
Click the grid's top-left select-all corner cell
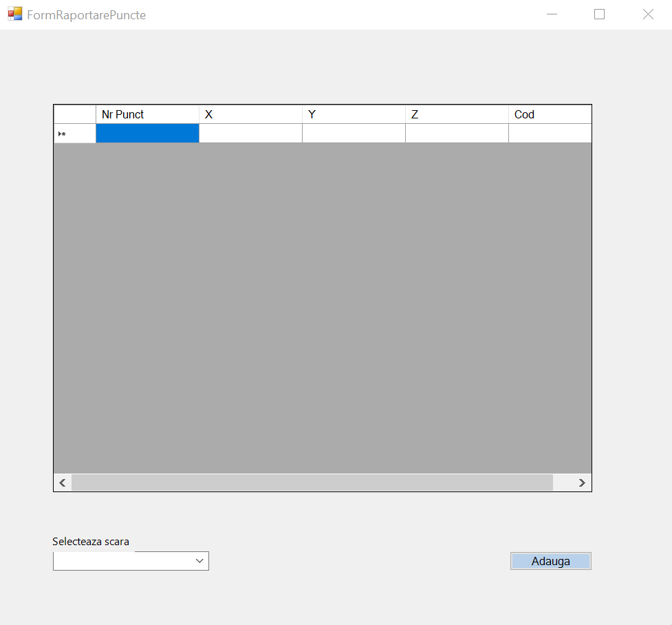pyautogui.click(x=74, y=114)
